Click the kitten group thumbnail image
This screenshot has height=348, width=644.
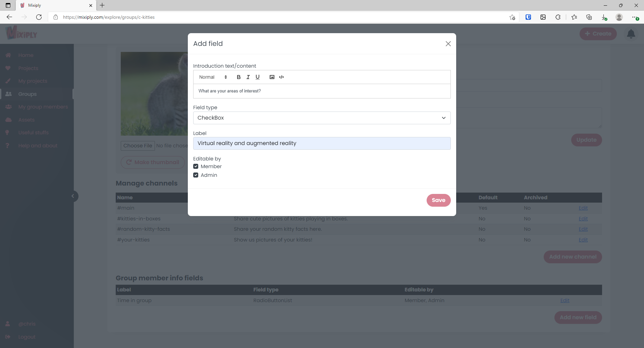point(154,94)
